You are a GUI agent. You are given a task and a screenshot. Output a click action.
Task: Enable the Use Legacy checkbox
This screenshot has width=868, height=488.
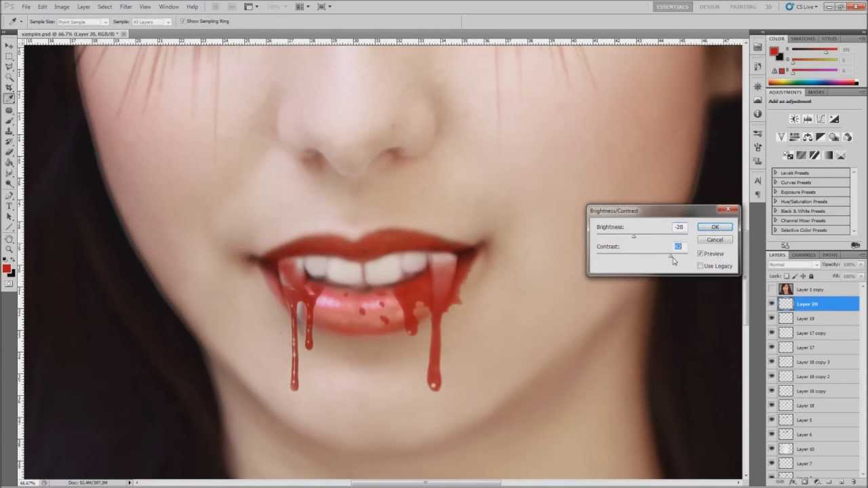700,266
